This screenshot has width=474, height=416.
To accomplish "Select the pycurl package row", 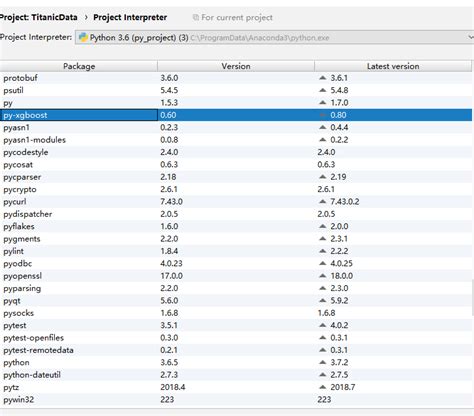I will (x=236, y=201).
